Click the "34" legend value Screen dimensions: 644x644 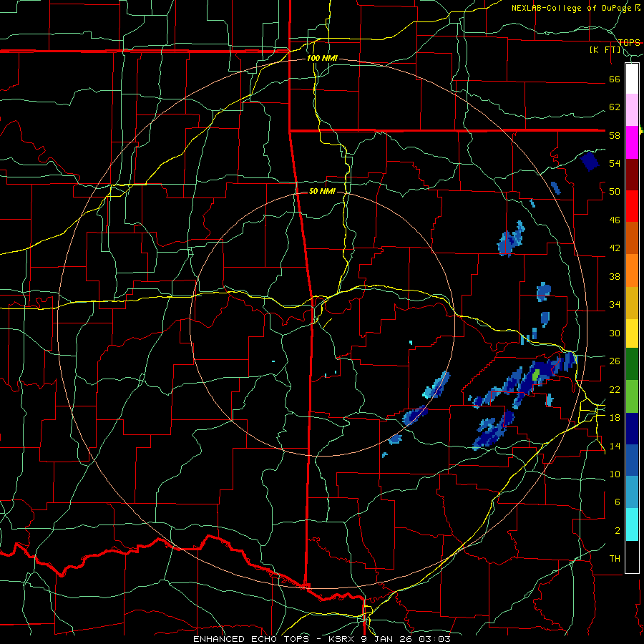click(615, 305)
